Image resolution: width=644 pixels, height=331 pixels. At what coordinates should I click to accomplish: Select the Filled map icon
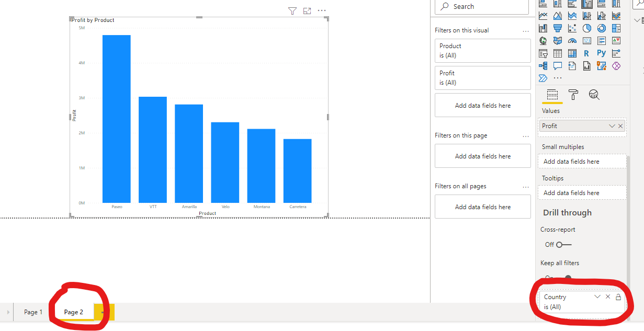[558, 41]
